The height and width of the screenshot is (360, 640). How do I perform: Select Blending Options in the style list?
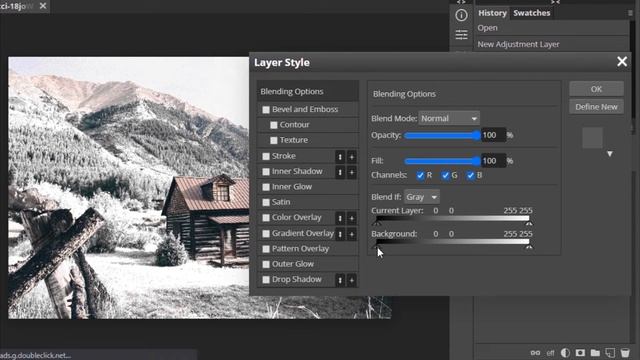coord(308,91)
